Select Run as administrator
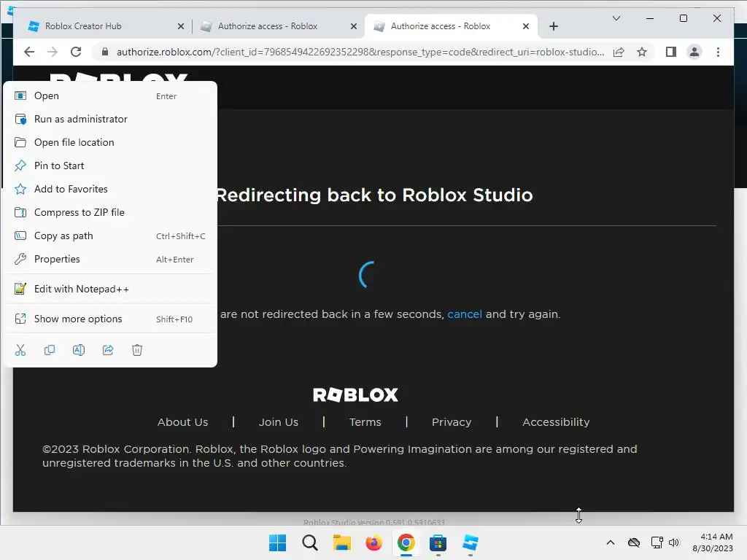 click(110, 119)
